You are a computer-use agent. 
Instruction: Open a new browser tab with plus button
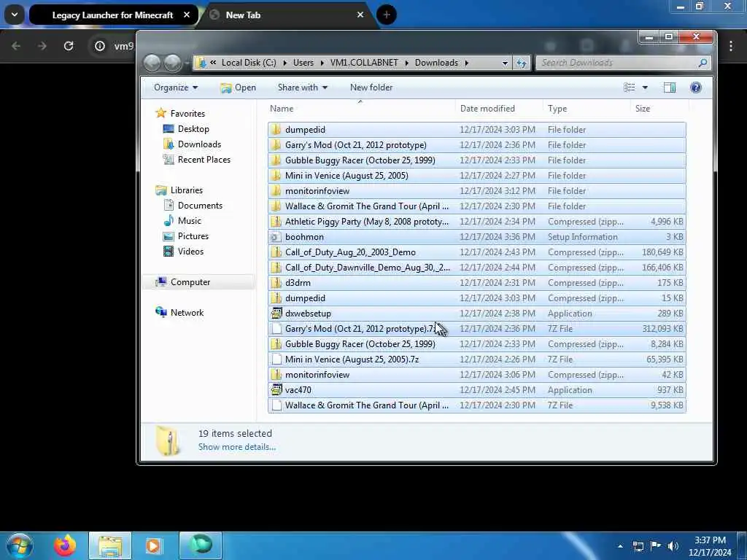point(387,15)
